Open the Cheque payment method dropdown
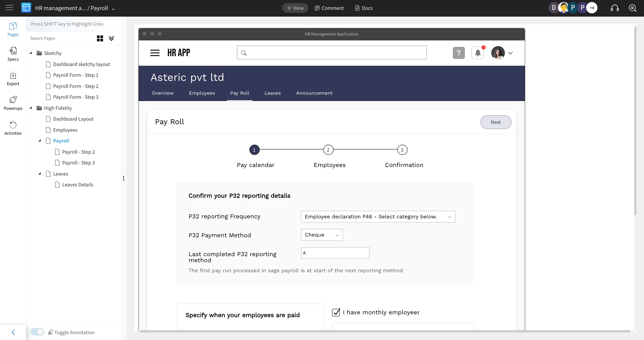The width and height of the screenshot is (644, 340). pyautogui.click(x=322, y=235)
